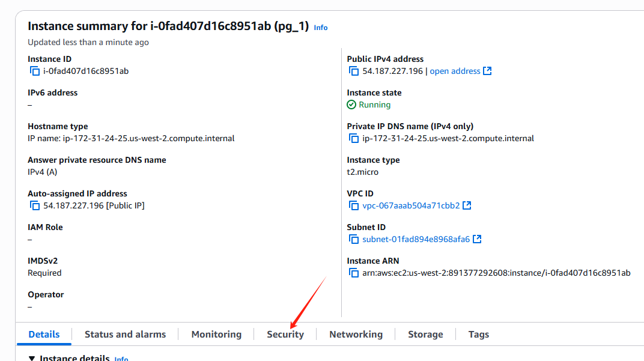Viewport: 644px width, 361px height.
Task: Copy the VPC ID
Action: pyautogui.click(x=354, y=205)
